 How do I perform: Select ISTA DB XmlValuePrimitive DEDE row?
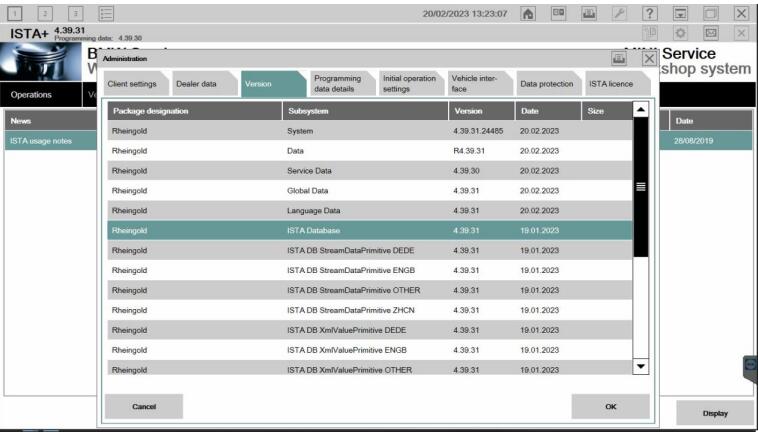click(x=370, y=330)
